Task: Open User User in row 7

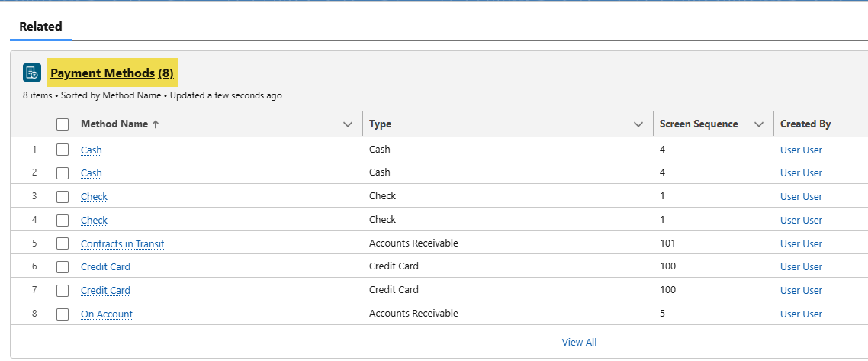Action: [x=801, y=291]
